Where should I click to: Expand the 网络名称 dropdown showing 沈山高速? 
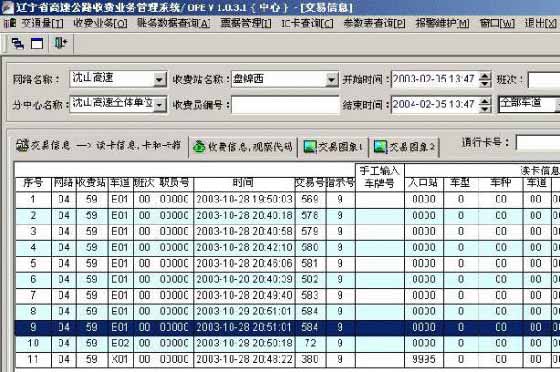pyautogui.click(x=159, y=80)
